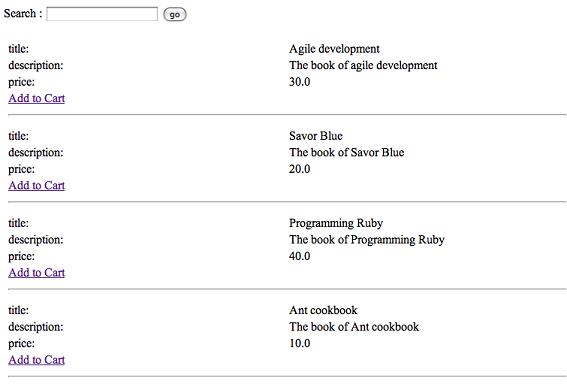Click the 30.0 price value
The height and width of the screenshot is (387, 567).
299,82
